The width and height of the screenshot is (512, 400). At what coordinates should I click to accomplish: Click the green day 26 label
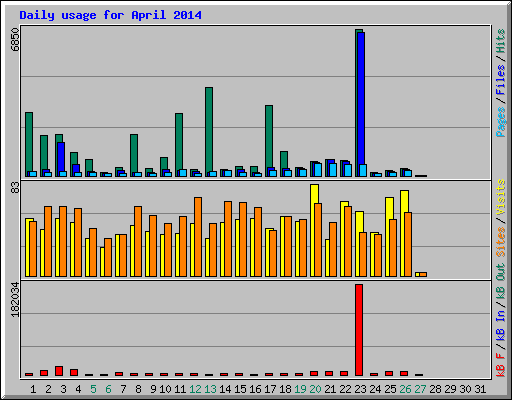[x=405, y=389]
